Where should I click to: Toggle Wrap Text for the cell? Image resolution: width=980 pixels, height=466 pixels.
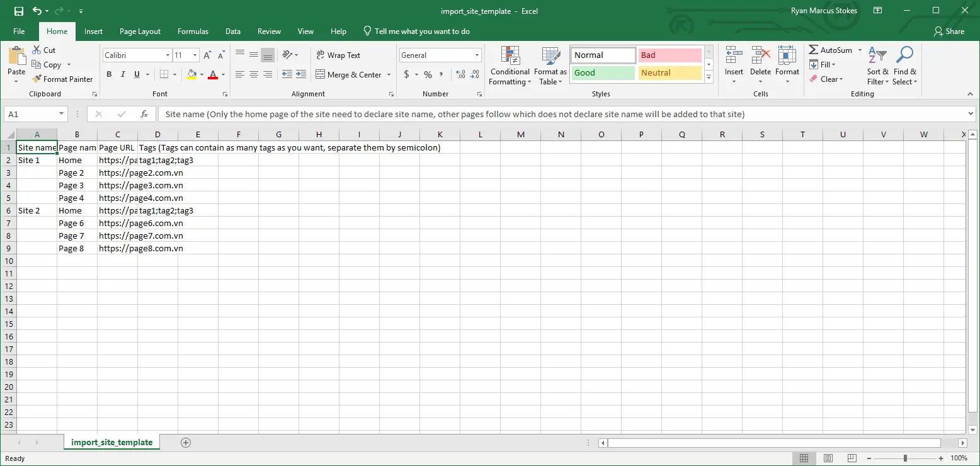(338, 55)
